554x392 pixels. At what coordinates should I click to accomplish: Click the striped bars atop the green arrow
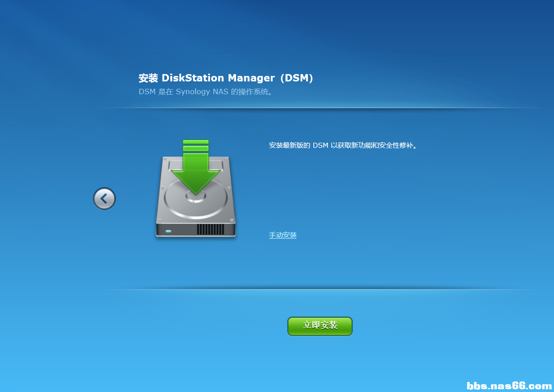(x=196, y=145)
